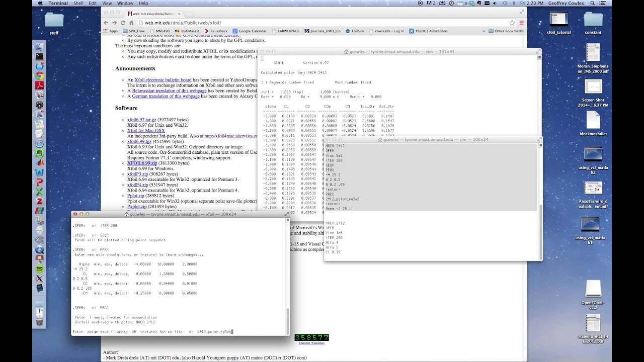
Task: Download xfoilP4.zip
Action: [x=137, y=185]
